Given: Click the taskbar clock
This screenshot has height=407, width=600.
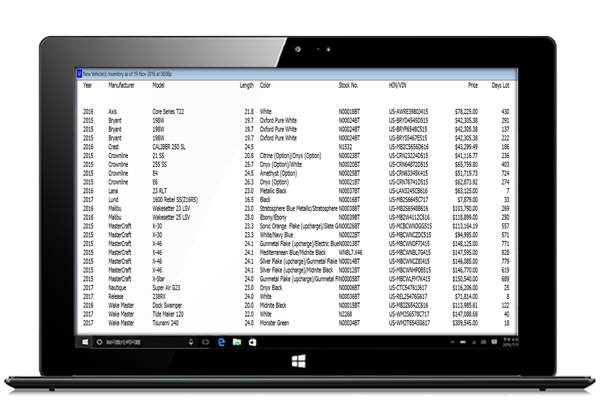Looking at the screenshot, I should tap(510, 342).
